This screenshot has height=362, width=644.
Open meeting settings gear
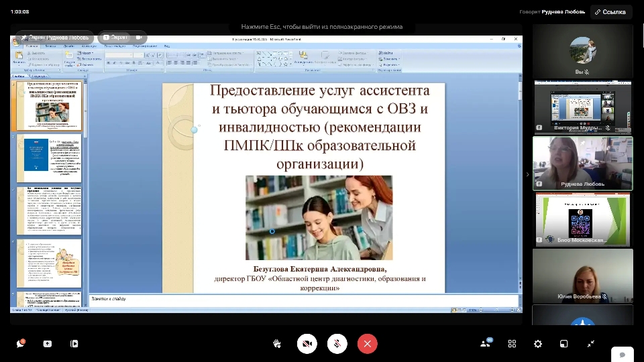[538, 344]
